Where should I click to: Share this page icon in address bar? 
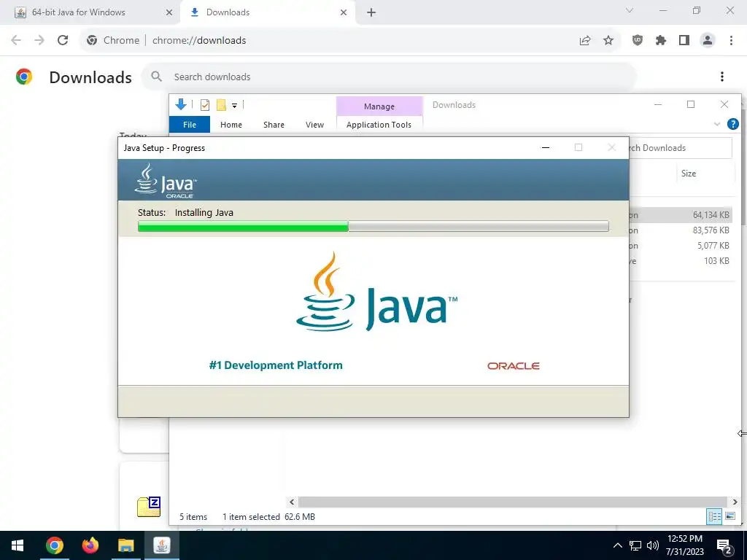[x=585, y=41]
